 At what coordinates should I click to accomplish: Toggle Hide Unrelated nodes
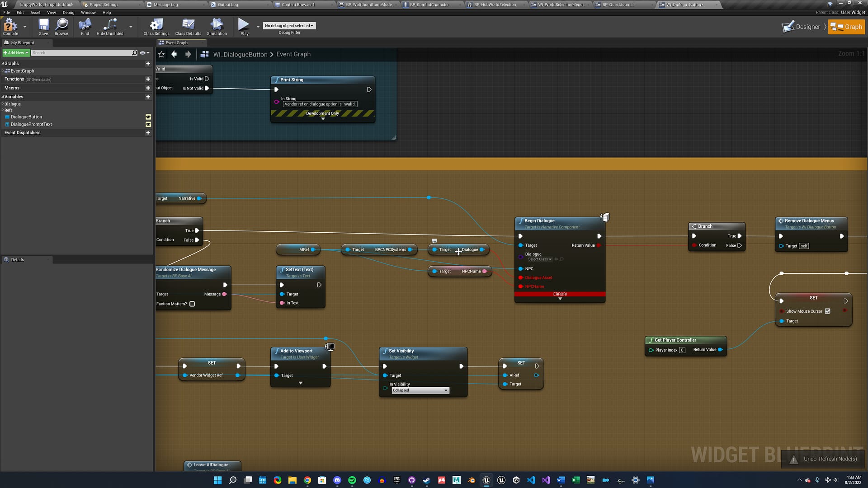[109, 27]
